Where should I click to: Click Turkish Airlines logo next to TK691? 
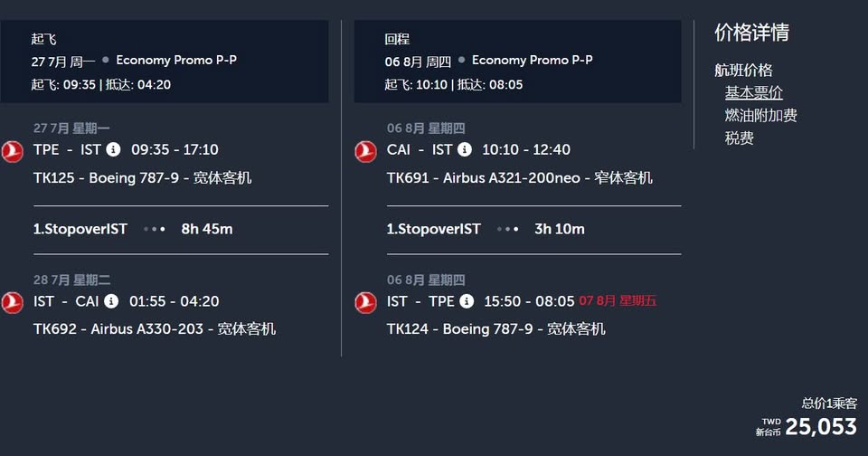(x=365, y=152)
